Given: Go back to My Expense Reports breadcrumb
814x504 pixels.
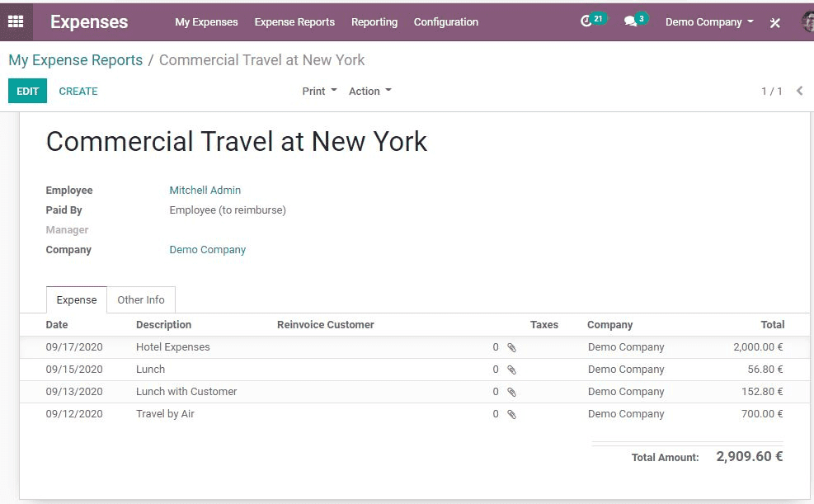Looking at the screenshot, I should (75, 59).
